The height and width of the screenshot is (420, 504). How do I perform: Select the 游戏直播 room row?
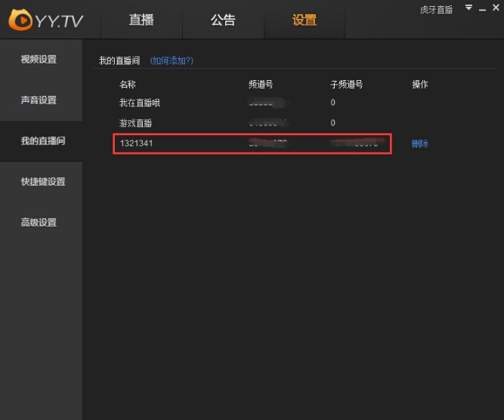pos(254,123)
